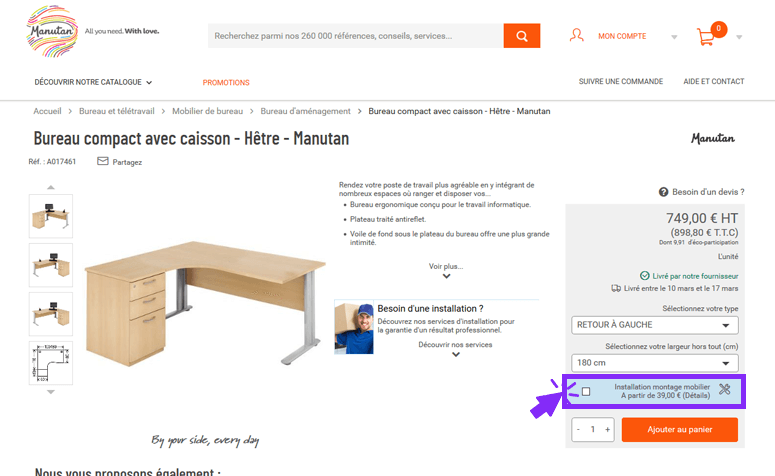This screenshot has height=476, width=775.
Task: Click the orange search magnifier button
Action: (x=521, y=36)
